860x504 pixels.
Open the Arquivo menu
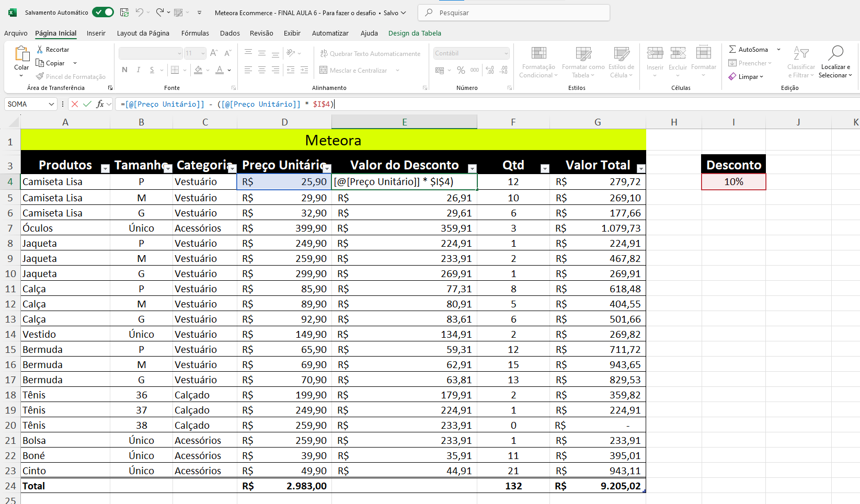click(16, 33)
